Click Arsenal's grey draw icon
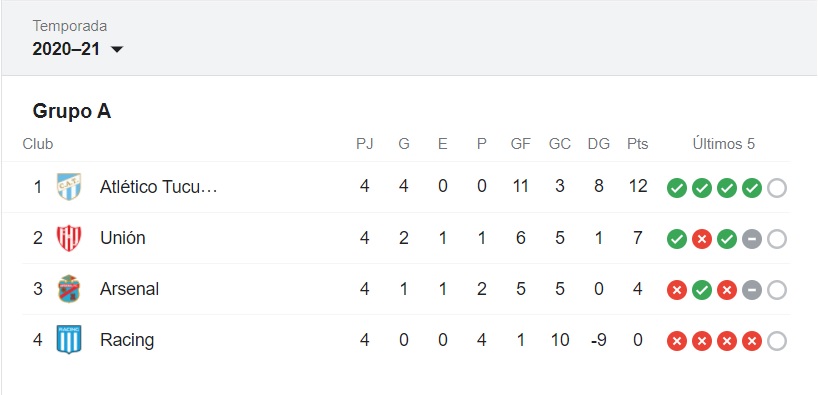This screenshot has height=395, width=818. tap(752, 290)
